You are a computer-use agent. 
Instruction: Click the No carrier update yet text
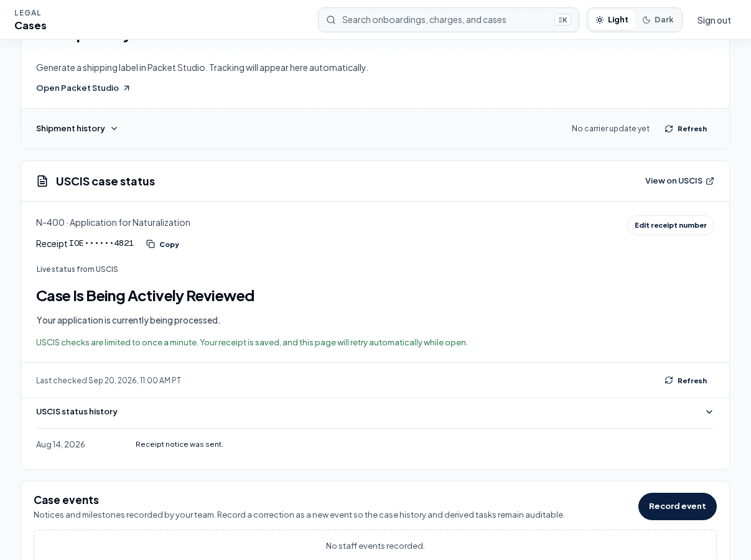610,128
